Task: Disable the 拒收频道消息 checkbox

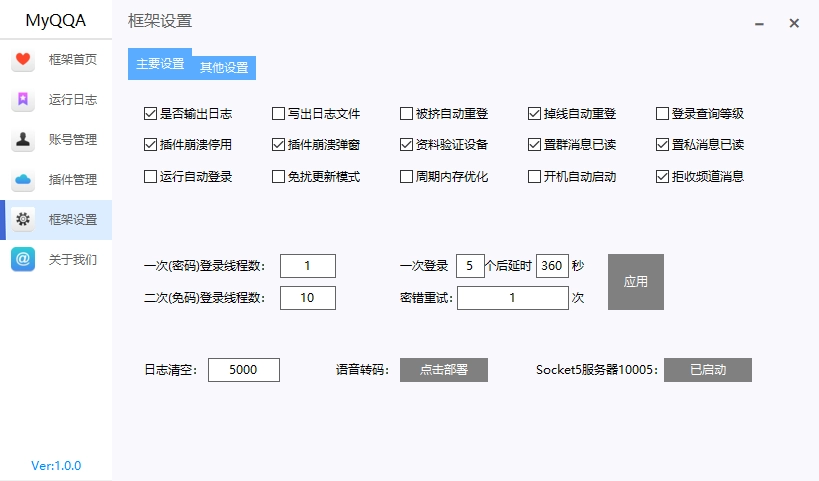Action: (x=663, y=177)
